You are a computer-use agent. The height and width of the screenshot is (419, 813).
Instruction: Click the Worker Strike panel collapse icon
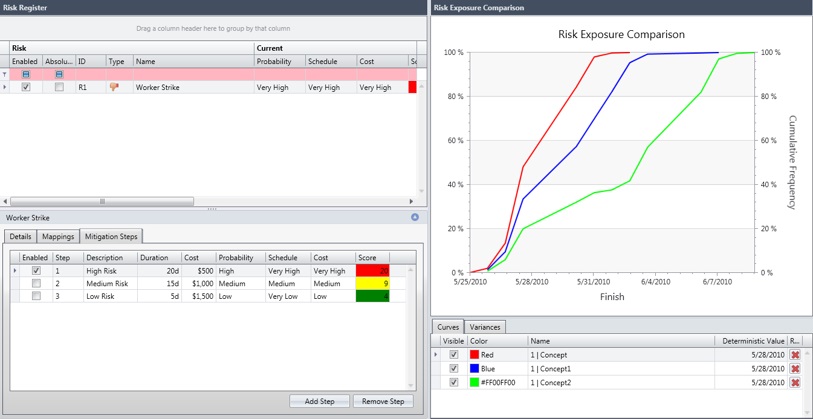(x=415, y=217)
